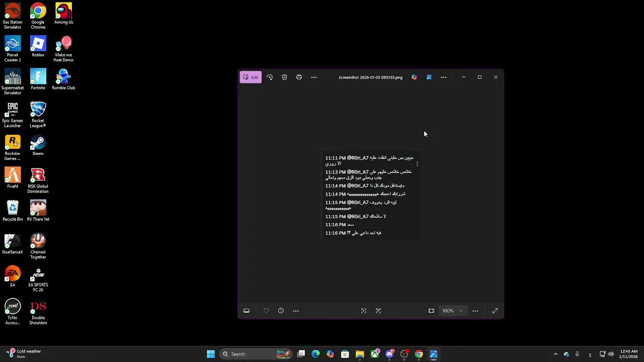Open the three-dot menu next to Print
The width and height of the screenshot is (644, 362).
point(314,77)
